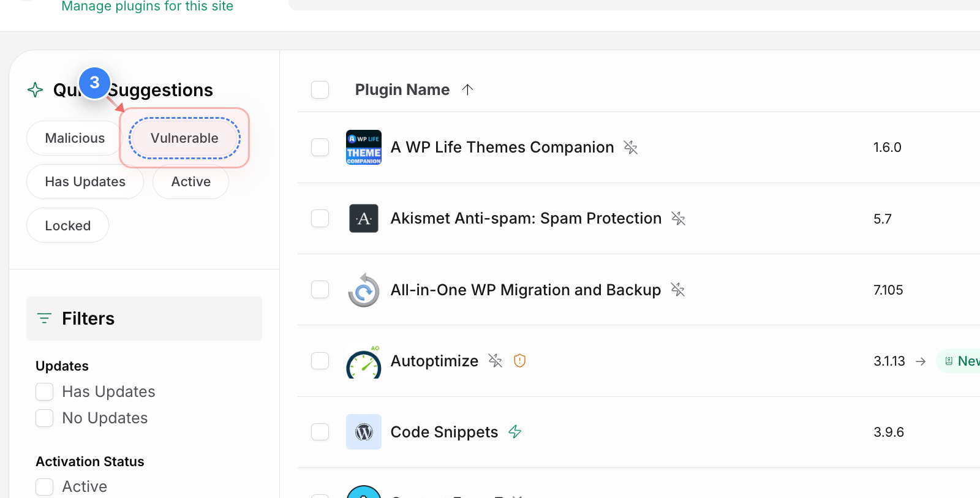
Task: Click version 3.1.13 in the Autoptimize row
Action: point(889,361)
